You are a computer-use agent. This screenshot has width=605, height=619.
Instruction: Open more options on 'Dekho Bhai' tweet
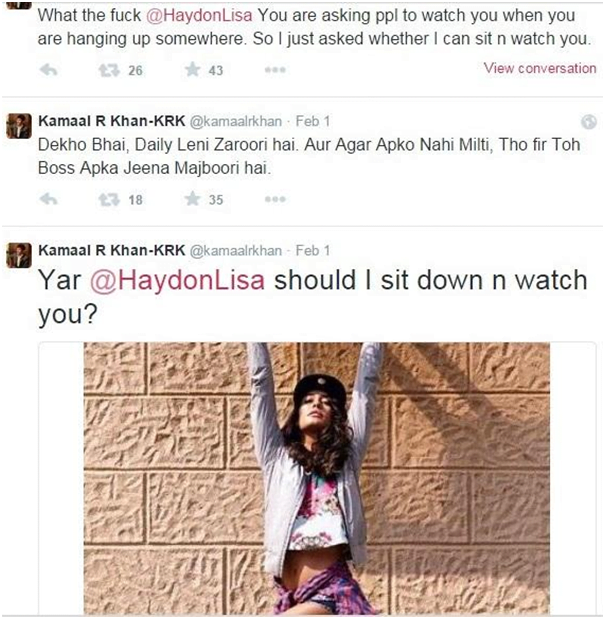click(275, 199)
